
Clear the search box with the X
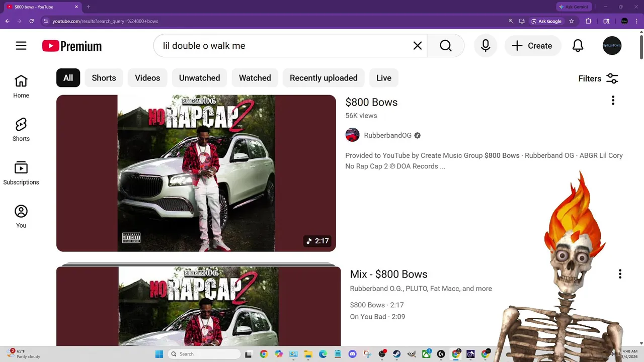(x=418, y=46)
